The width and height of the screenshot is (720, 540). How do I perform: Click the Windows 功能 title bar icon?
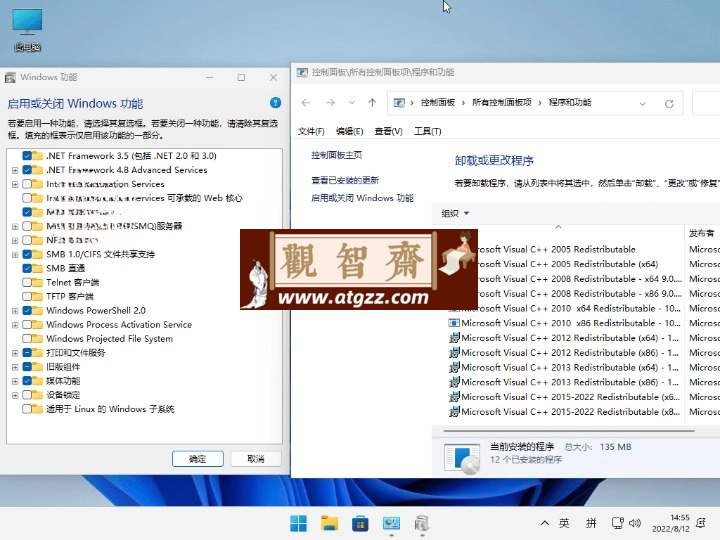point(10,78)
